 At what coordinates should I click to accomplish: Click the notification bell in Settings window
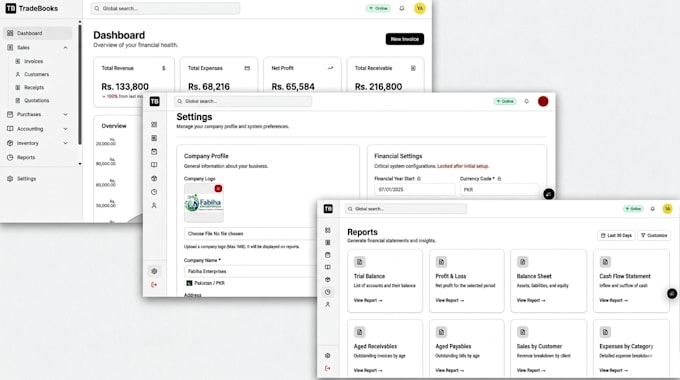526,101
